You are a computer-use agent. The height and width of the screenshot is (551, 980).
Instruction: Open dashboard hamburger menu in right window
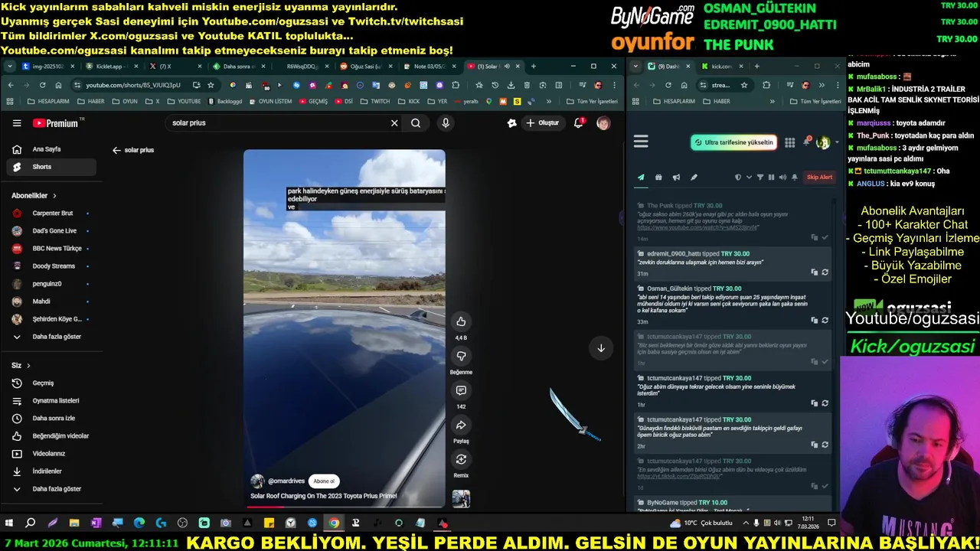pos(641,142)
